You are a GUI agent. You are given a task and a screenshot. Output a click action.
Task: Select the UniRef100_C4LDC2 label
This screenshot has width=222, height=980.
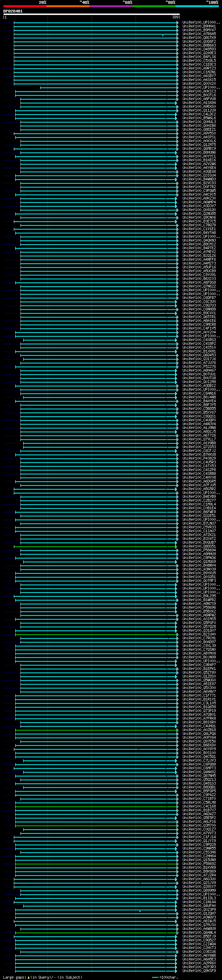(199, 114)
